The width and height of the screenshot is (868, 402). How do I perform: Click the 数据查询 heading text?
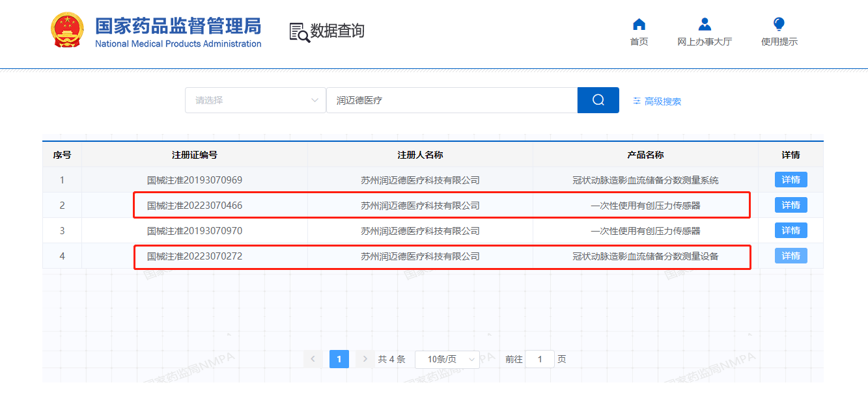(x=337, y=31)
